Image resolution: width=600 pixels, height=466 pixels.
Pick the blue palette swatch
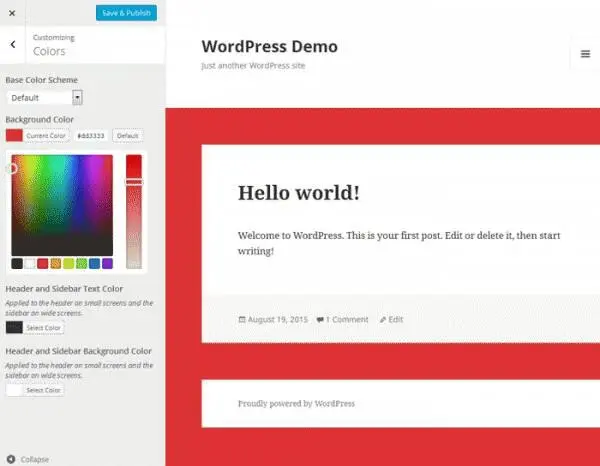tap(95, 263)
